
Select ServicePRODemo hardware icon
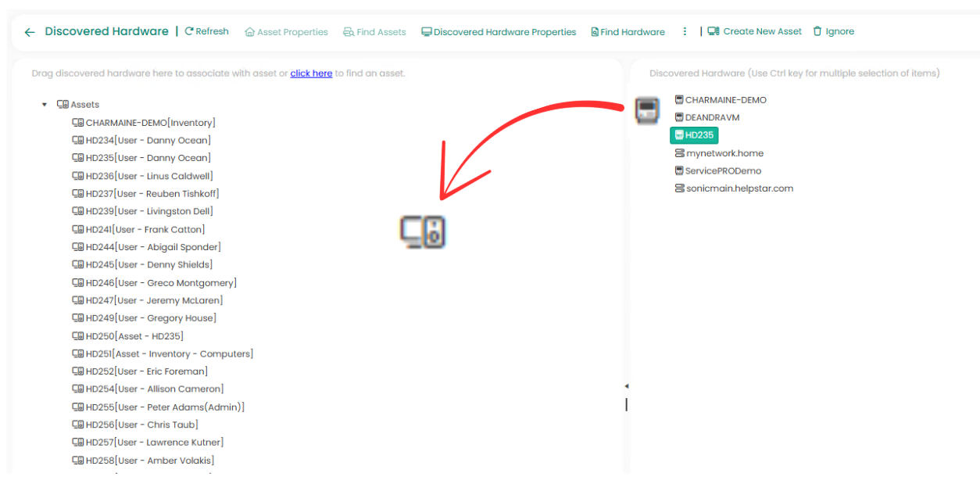(x=680, y=170)
